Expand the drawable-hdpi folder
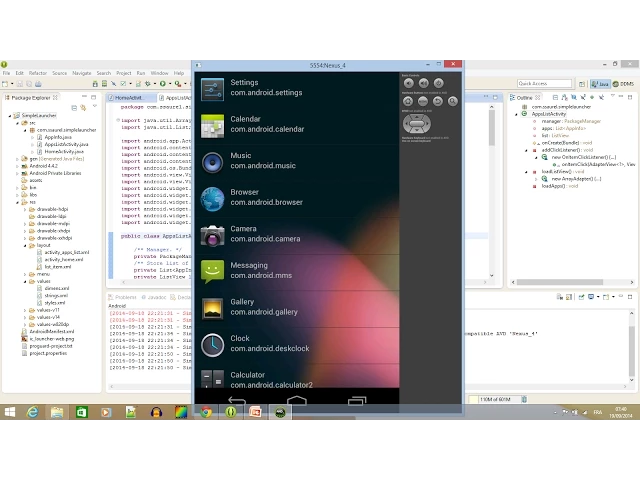Viewport: 640px width, 480px height. [25, 209]
